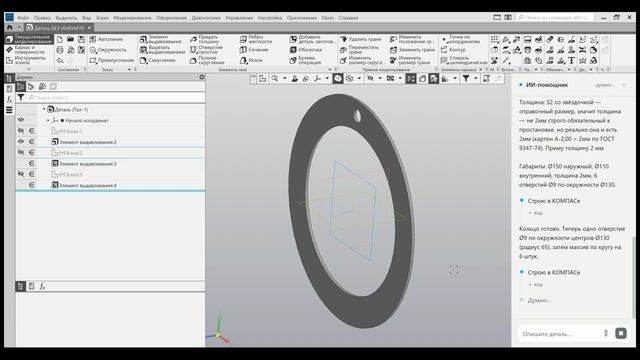
Task: Show hidden Эскиз:1 with eye icon
Action: point(21,131)
